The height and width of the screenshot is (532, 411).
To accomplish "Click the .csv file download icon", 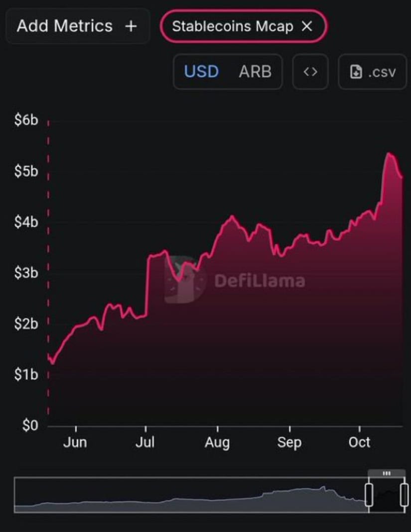I will point(356,72).
